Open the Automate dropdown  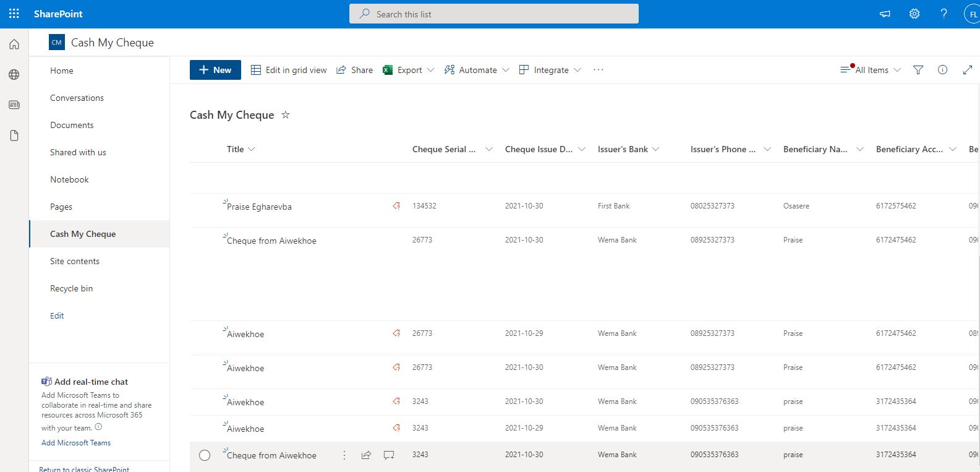coord(477,70)
